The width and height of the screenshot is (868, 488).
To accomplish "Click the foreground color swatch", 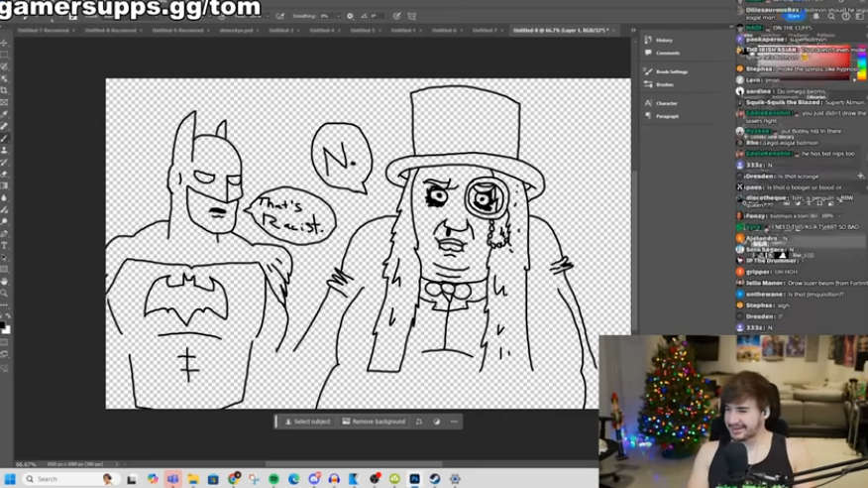I will coord(4,325).
